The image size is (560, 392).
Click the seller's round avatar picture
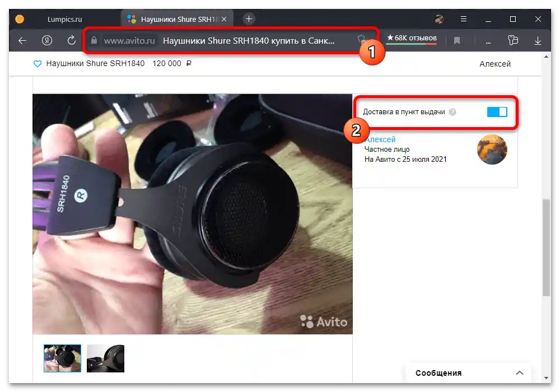pyautogui.click(x=492, y=149)
